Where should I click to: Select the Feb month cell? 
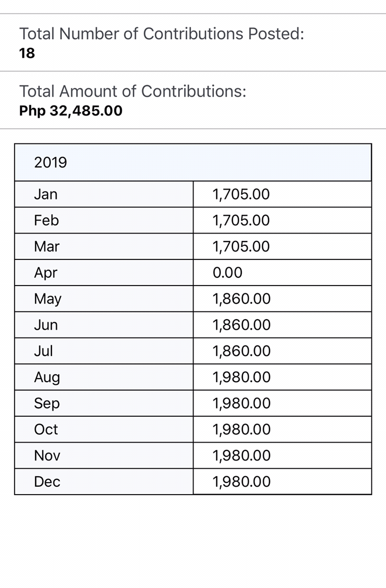coord(104,220)
